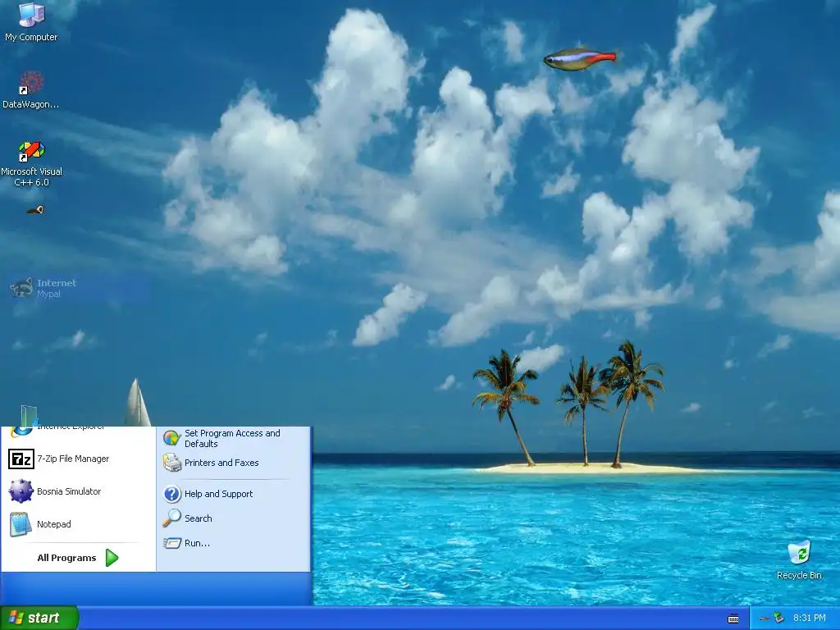Image resolution: width=840 pixels, height=630 pixels.
Task: Expand All Programs with the green arrow
Action: (112, 558)
